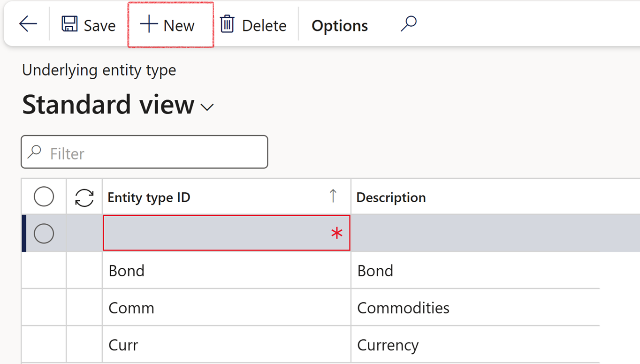The width and height of the screenshot is (640, 364).
Task: Select the Comm entity type row
Action: tap(131, 308)
